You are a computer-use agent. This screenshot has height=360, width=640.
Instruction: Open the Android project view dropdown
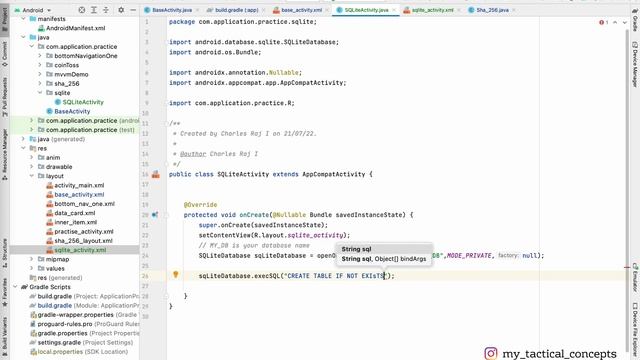tap(33, 10)
